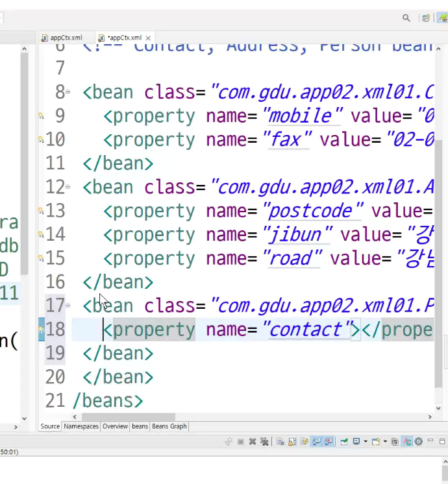Open the Overview tab
The width and height of the screenshot is (448, 484).
pos(115,426)
